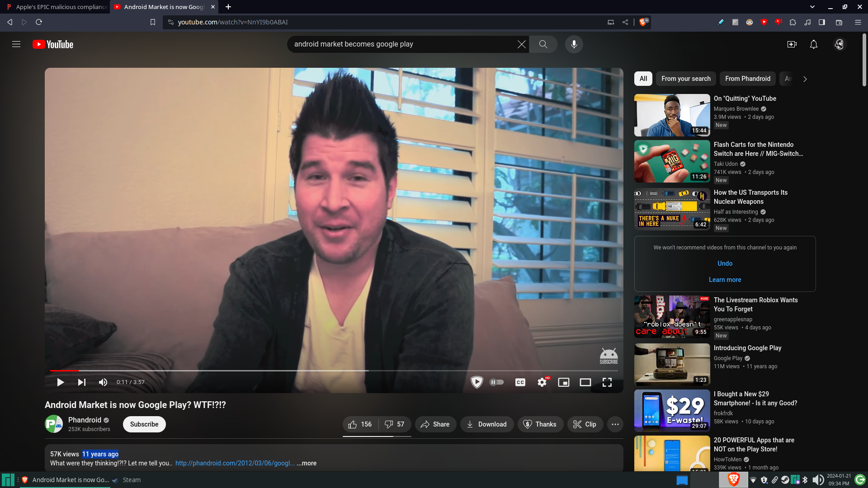
Task: Select the From Phandroid filter chip
Action: click(x=747, y=79)
